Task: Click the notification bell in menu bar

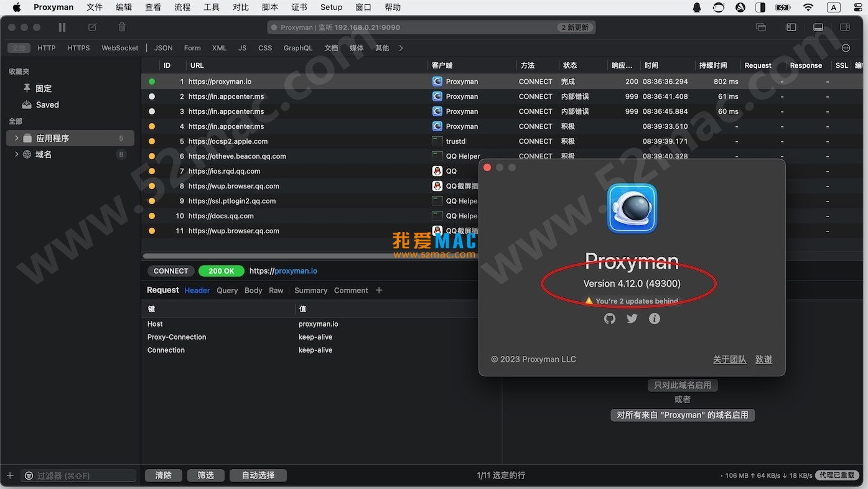Action: pos(697,7)
